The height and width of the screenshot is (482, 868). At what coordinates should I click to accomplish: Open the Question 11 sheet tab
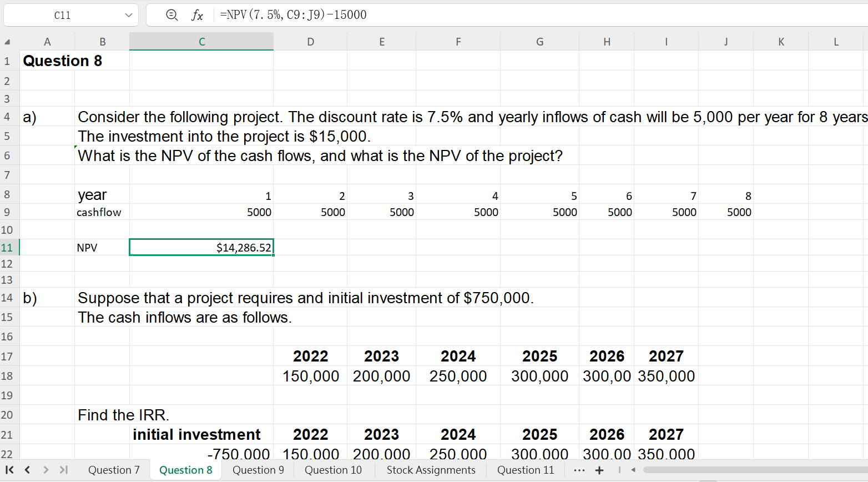point(526,470)
